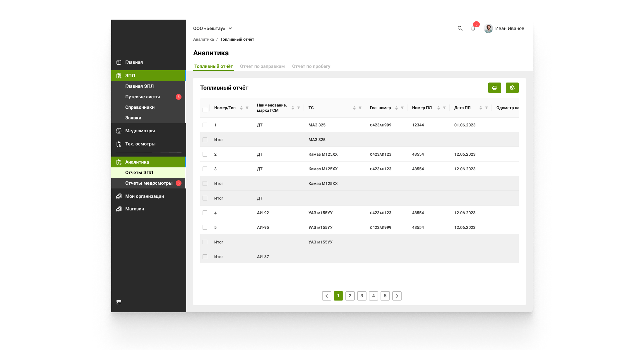The height and width of the screenshot is (350, 644).
Task: Collapse the sidebar menu icon
Action: tap(119, 302)
